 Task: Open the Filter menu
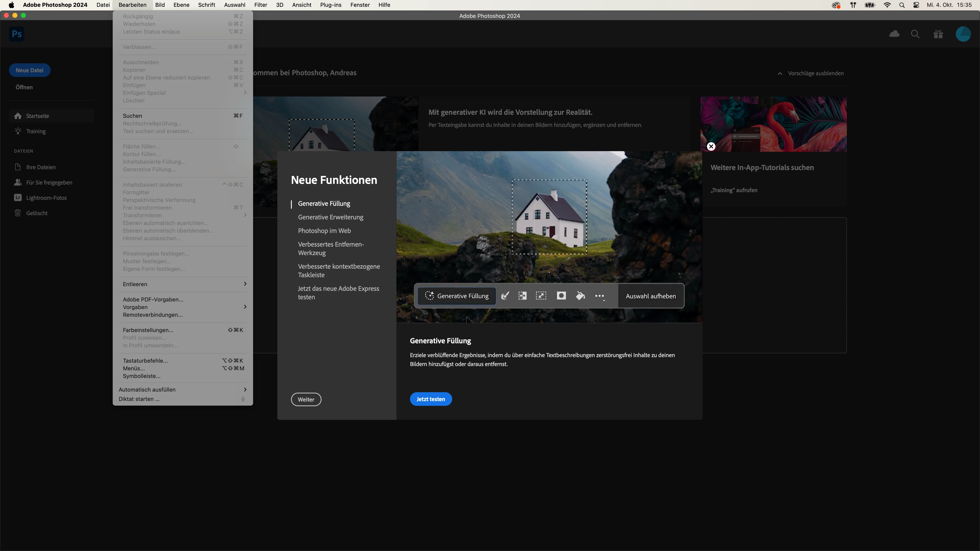point(261,5)
